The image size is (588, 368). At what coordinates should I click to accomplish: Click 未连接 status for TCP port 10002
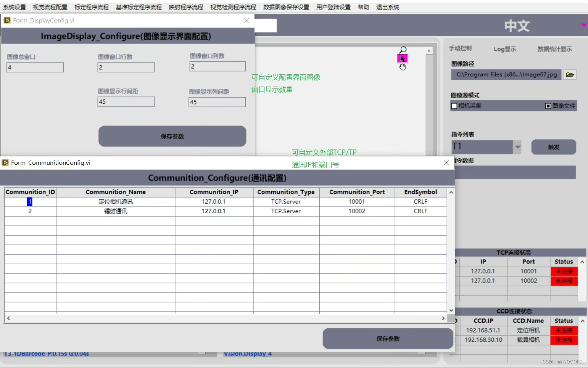click(564, 281)
